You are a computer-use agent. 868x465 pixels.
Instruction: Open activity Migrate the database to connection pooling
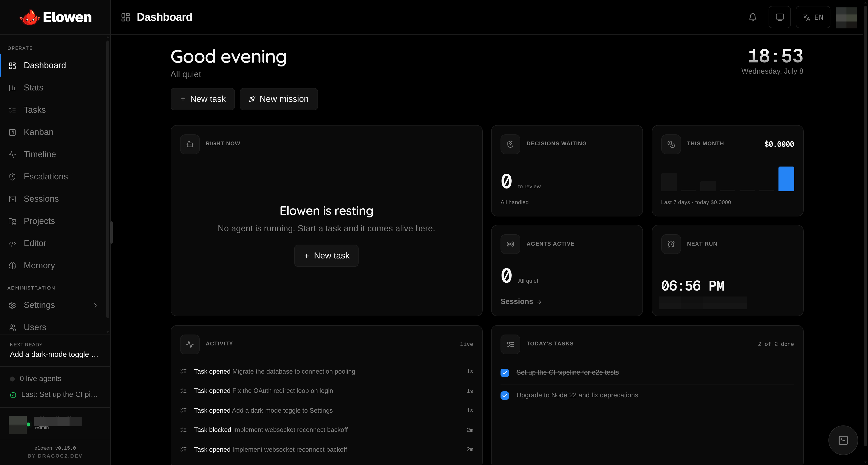pos(326,371)
